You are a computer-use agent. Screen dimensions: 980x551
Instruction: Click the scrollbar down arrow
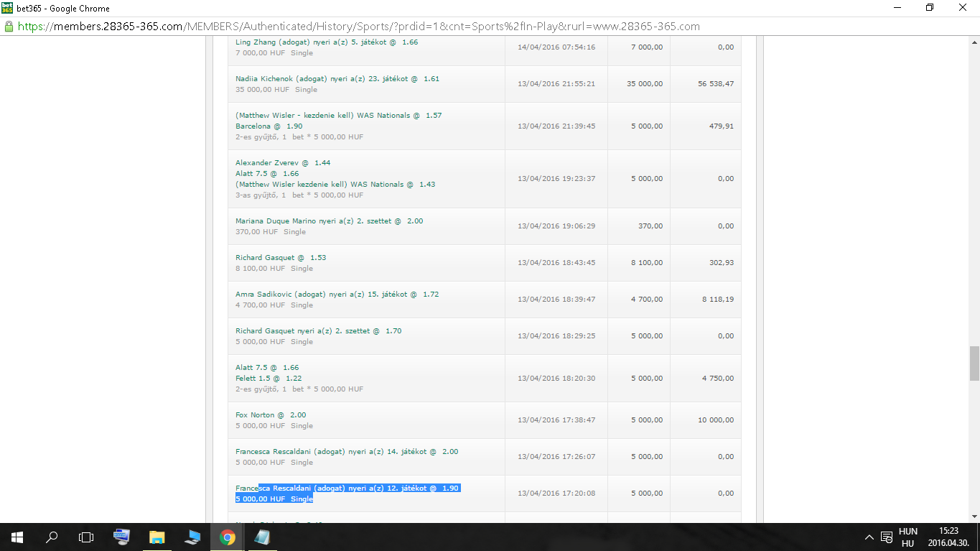[974, 516]
